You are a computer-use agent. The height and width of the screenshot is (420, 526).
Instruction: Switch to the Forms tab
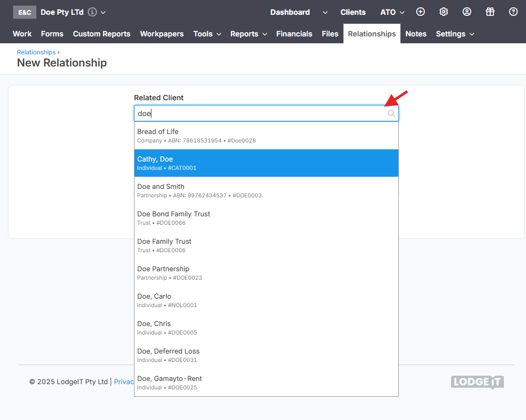coord(52,34)
